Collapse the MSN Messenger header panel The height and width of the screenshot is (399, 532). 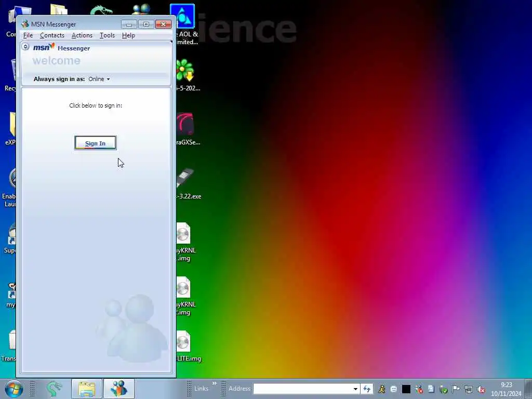[x=25, y=46]
